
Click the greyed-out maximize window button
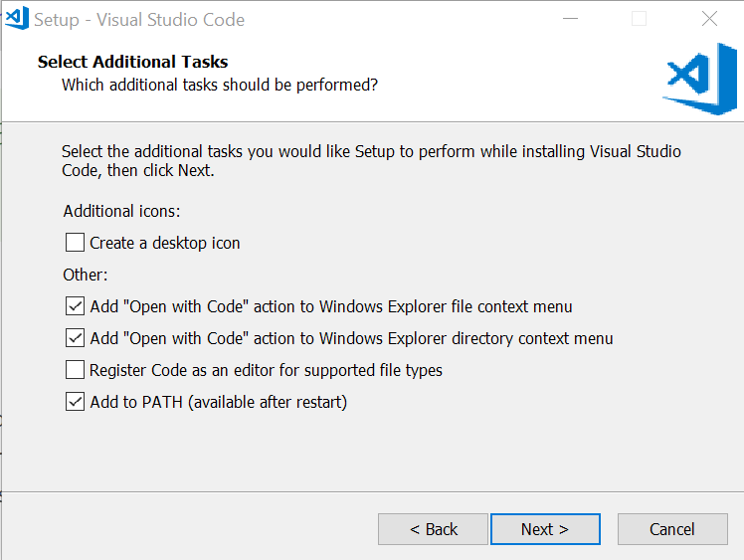pyautogui.click(x=640, y=19)
